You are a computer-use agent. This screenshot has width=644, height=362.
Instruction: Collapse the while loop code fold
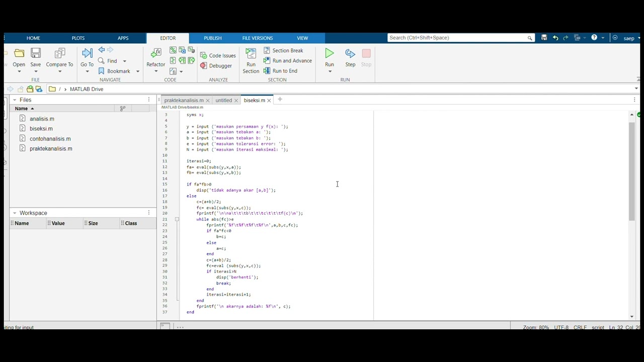pyautogui.click(x=177, y=219)
